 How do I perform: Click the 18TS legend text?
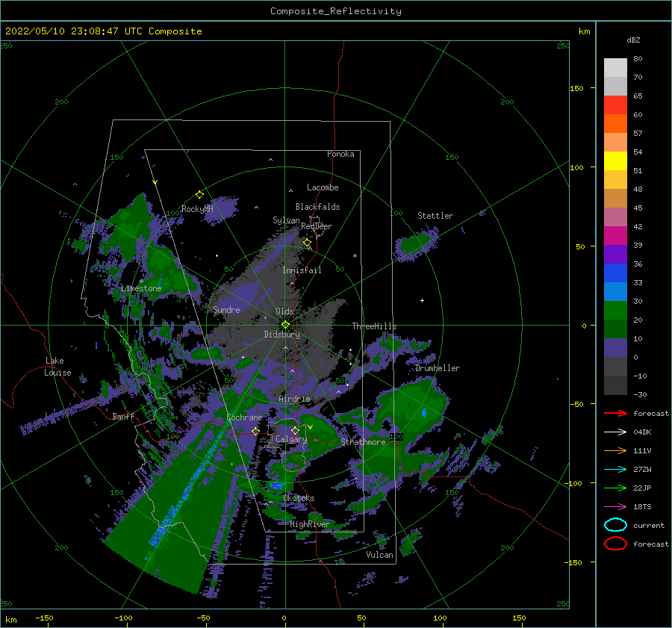(x=642, y=507)
